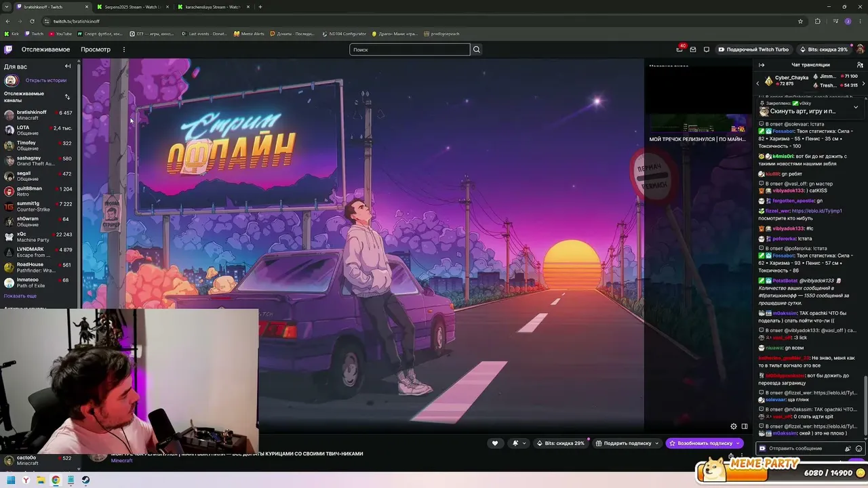Share the stream using share icon
This screenshot has width=868, height=488.
pos(730,456)
